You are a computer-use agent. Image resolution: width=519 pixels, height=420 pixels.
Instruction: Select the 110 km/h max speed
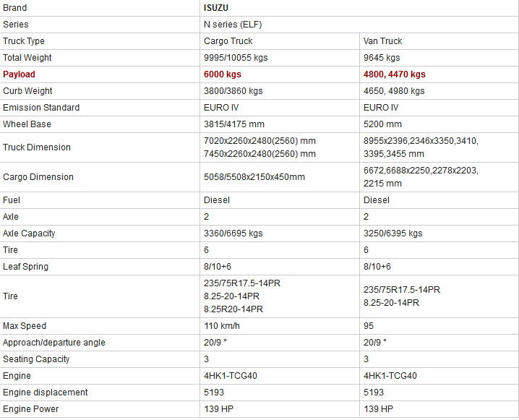tap(222, 326)
